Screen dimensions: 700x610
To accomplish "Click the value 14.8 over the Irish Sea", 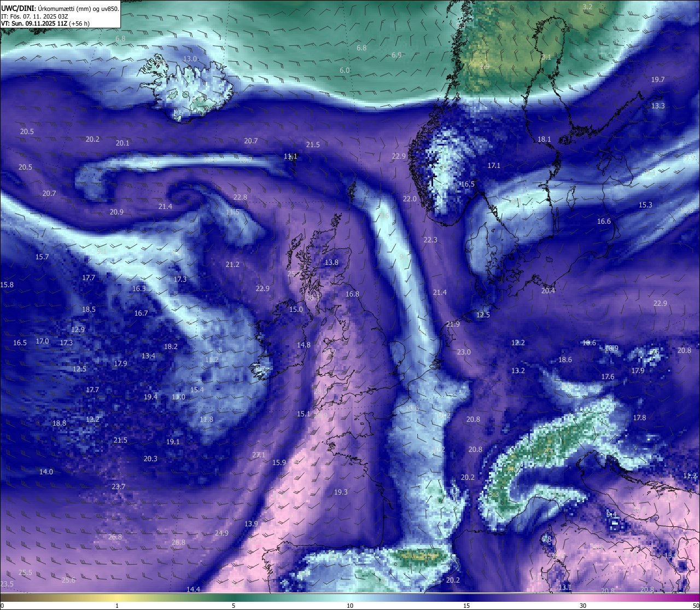I will [x=304, y=345].
